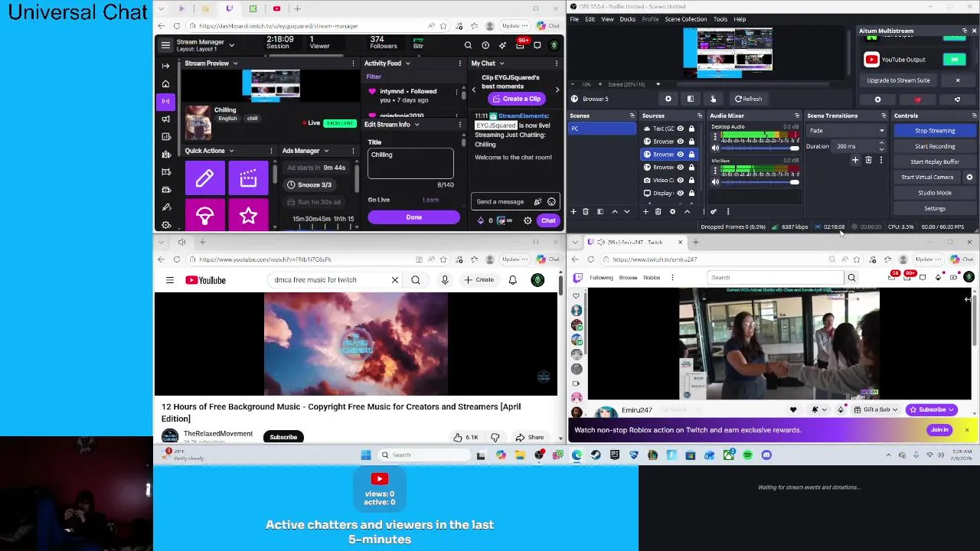
Task: Open the OBS Tools menu
Action: pos(720,19)
